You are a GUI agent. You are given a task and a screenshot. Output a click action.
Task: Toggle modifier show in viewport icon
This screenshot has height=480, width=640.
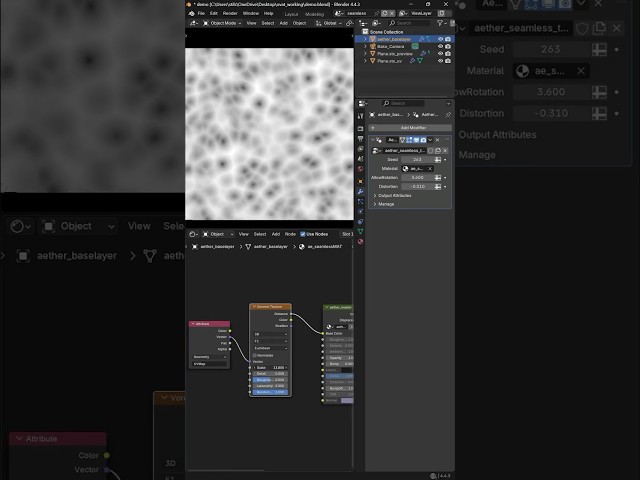[416, 140]
